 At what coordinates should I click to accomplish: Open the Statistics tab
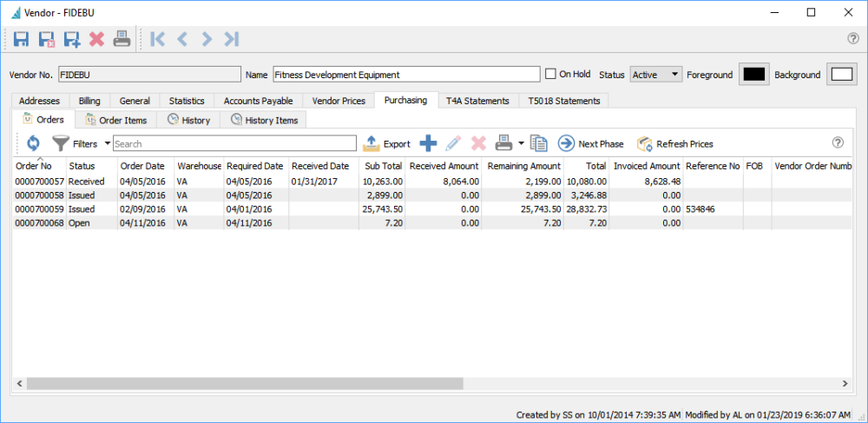point(187,101)
